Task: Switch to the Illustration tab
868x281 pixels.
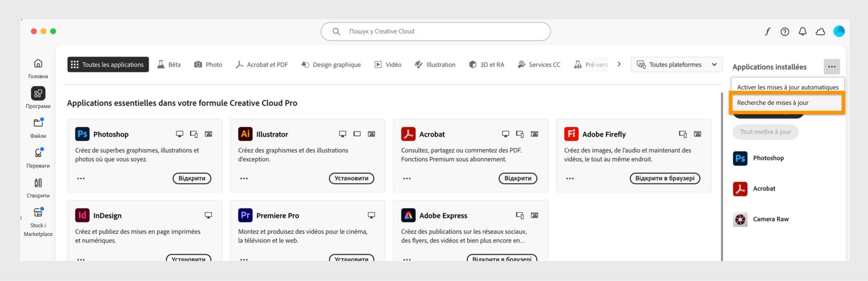Action: [435, 65]
